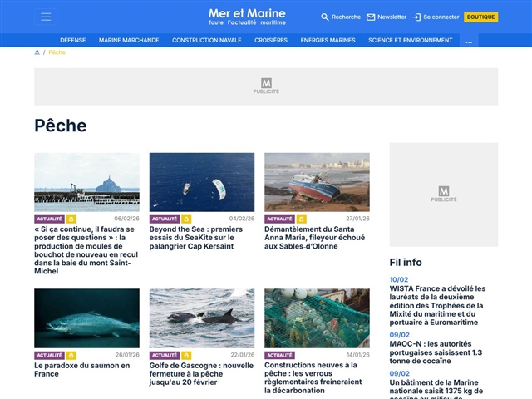Click lock icon on moules de bouchot article
This screenshot has height=399, width=532.
(71, 219)
